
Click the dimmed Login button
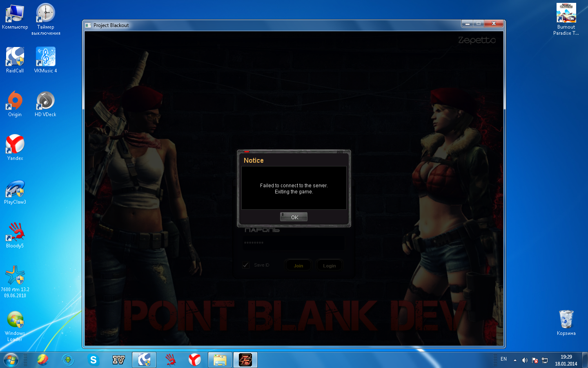click(x=329, y=265)
